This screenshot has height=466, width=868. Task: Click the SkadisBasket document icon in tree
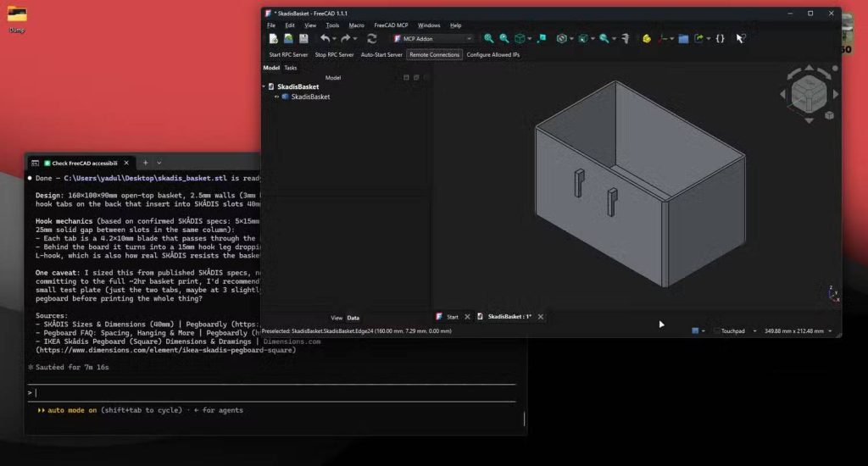(x=271, y=87)
